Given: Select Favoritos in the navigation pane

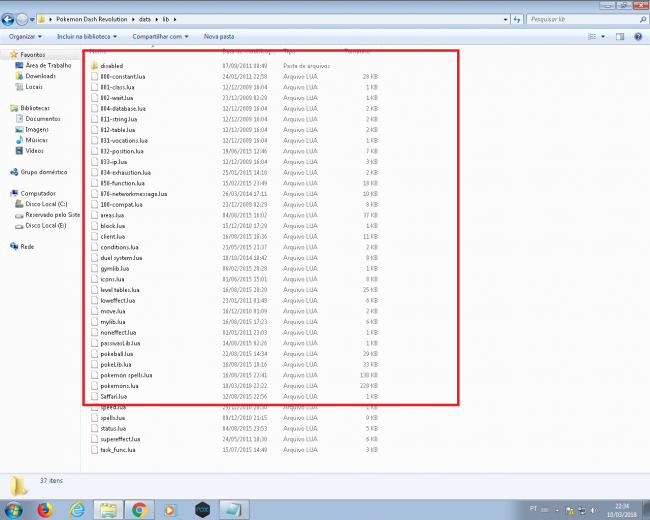Looking at the screenshot, I should point(33,54).
